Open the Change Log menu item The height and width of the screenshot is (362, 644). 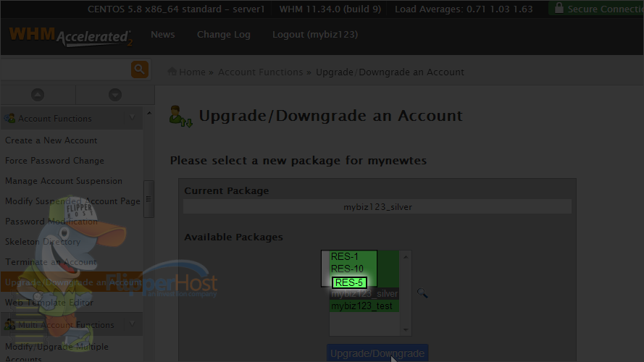(223, 35)
